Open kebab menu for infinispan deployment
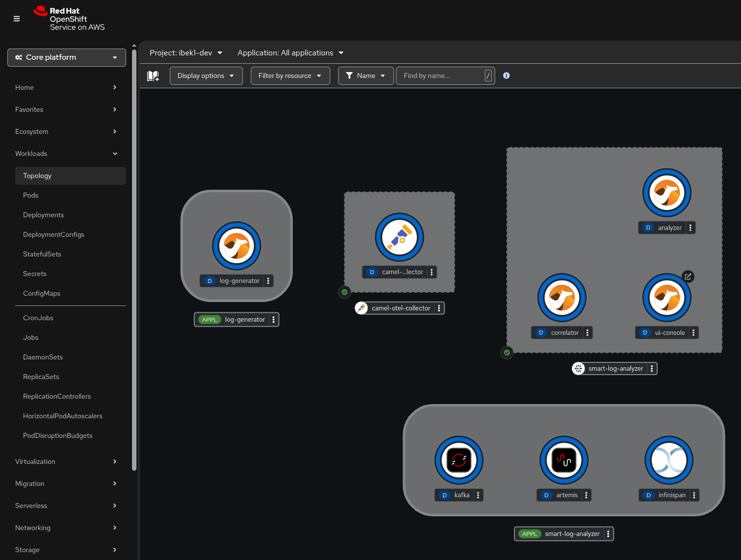The width and height of the screenshot is (741, 560). pyautogui.click(x=694, y=495)
